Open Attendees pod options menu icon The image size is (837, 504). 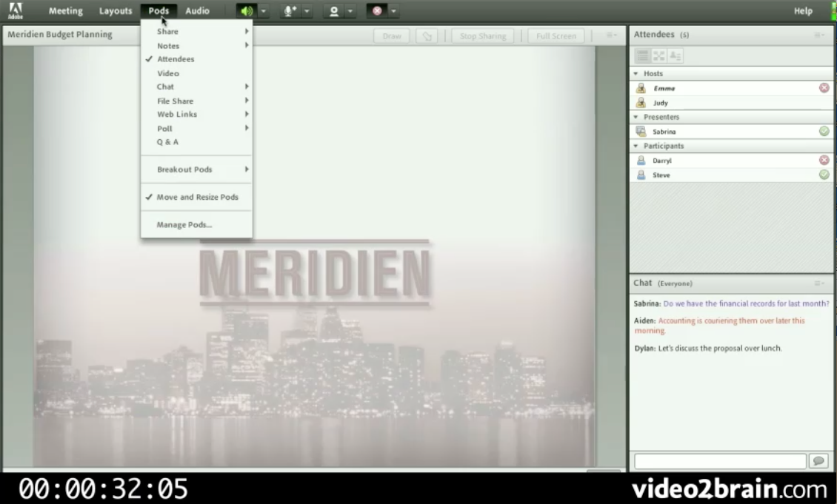coord(818,36)
